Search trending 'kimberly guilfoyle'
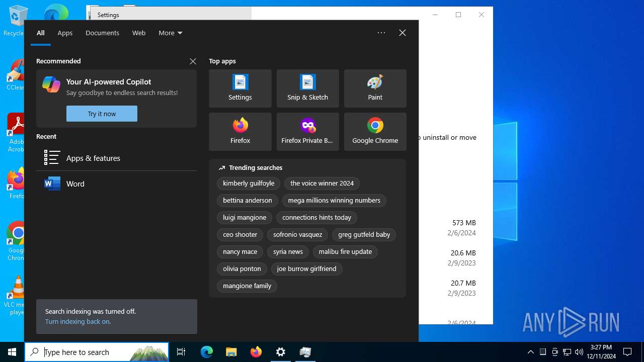The width and height of the screenshot is (644, 362). pyautogui.click(x=249, y=184)
